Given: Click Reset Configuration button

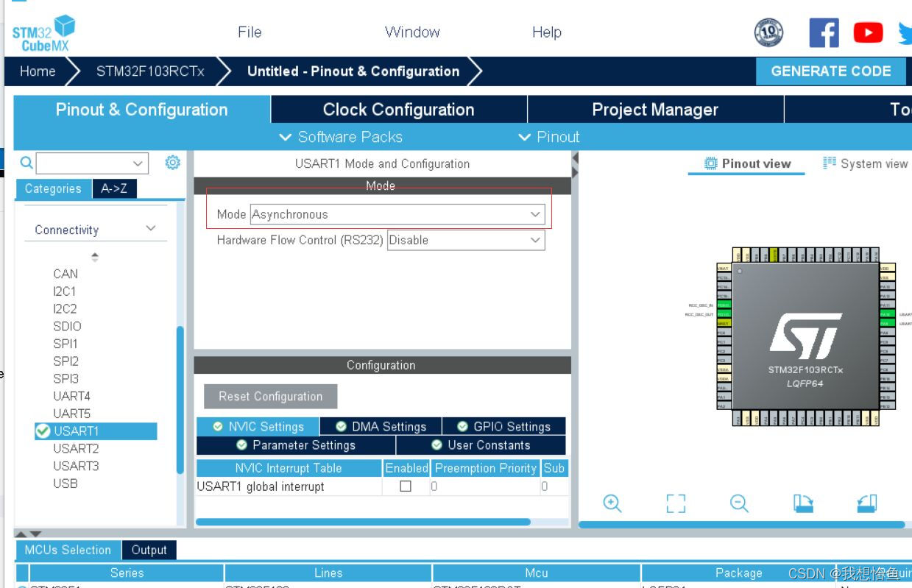Looking at the screenshot, I should 270,397.
